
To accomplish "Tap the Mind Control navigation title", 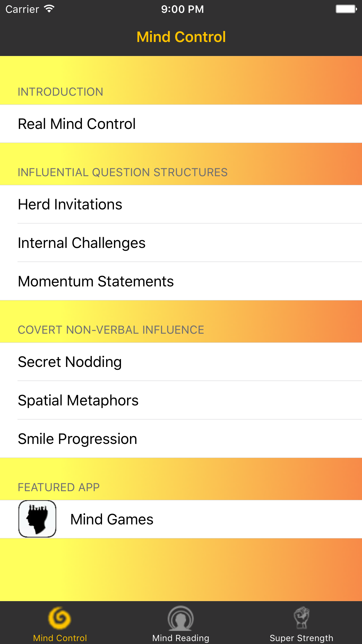I will [181, 37].
